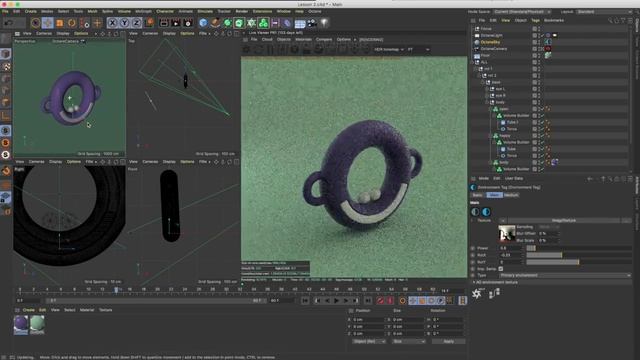Toggle visibility dots of OctaneSky
The height and width of the screenshot is (360, 640).
point(539,42)
